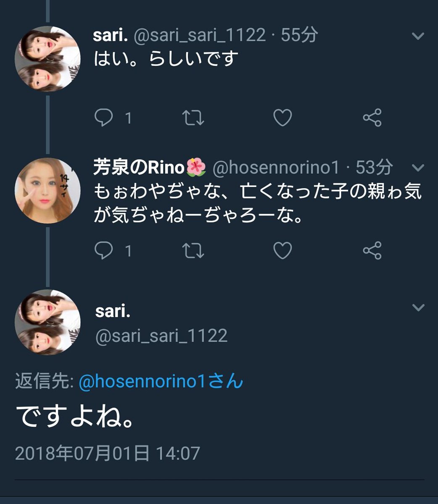The image size is (438, 504).
Task: Open options chevron on sari's first tweet
Action: tap(418, 37)
